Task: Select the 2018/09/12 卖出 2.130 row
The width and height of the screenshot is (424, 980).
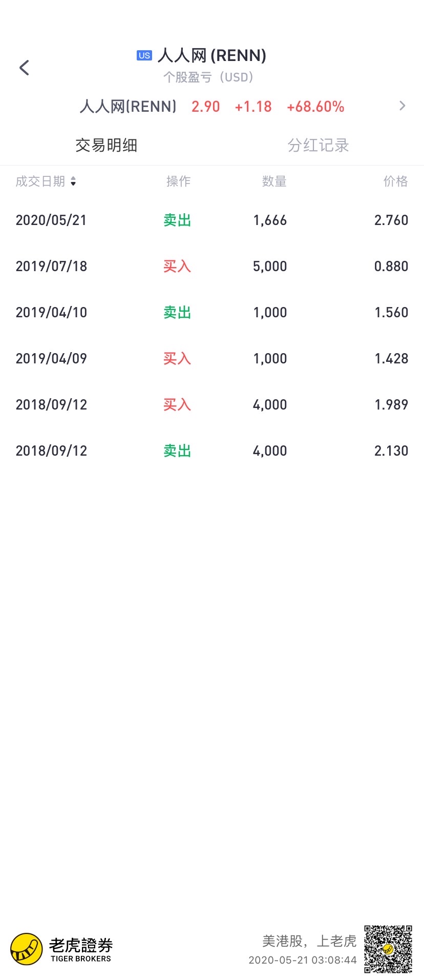Action: point(212,451)
